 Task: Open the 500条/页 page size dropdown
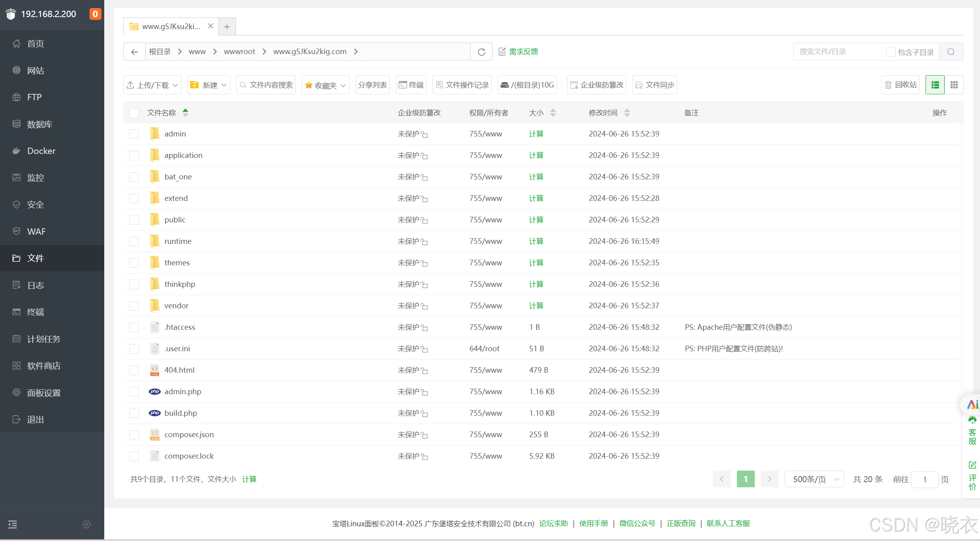click(814, 479)
